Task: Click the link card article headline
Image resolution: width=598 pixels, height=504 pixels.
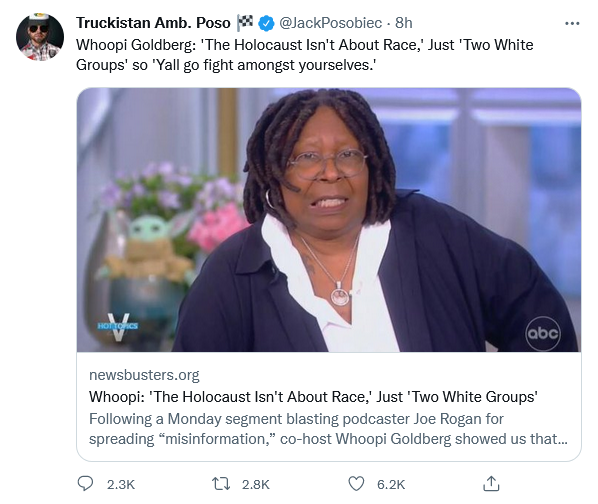Action: (313, 397)
